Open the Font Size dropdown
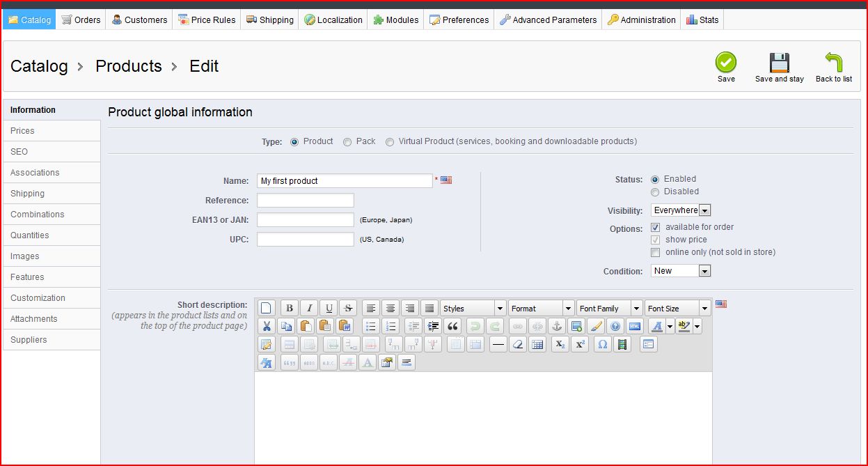Image resolution: width=868 pixels, height=466 pixels. (x=678, y=308)
